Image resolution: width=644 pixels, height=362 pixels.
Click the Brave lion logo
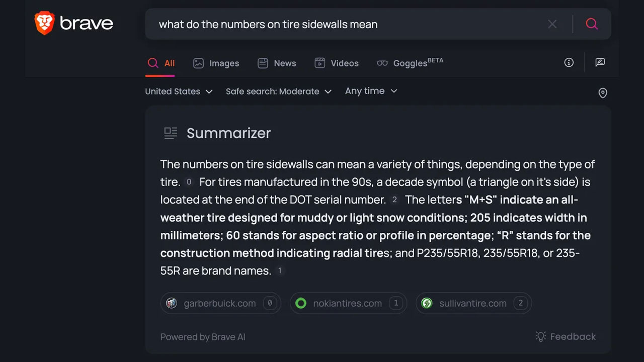pos(44,23)
